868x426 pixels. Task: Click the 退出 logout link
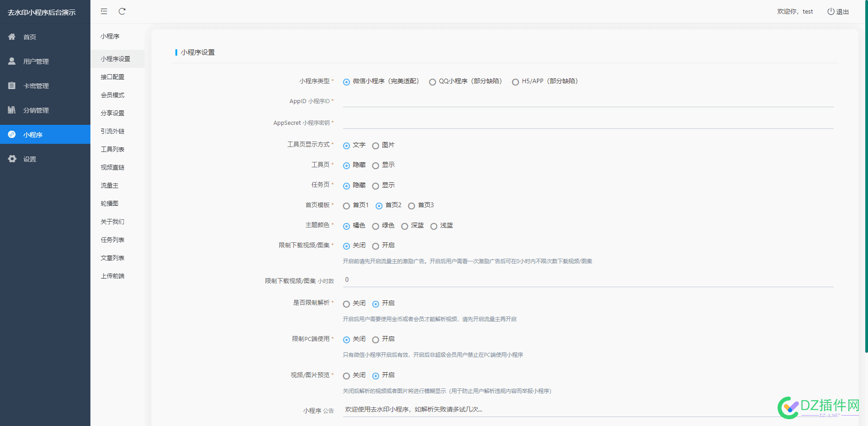843,12
